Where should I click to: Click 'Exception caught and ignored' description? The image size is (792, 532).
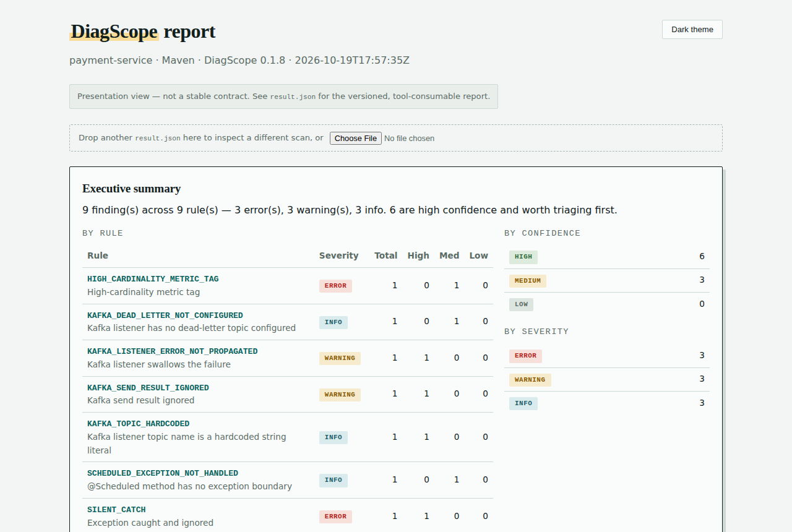click(150, 523)
